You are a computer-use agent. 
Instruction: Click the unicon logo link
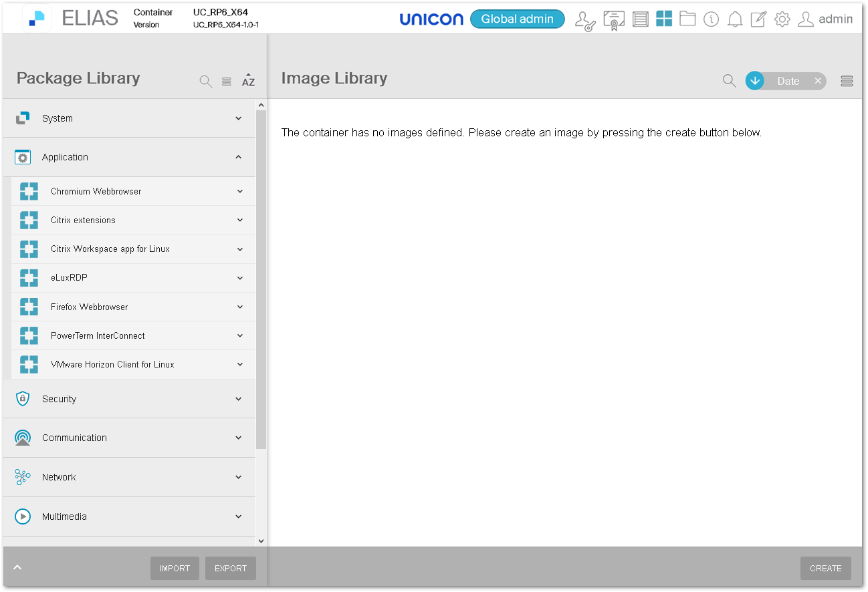(431, 19)
